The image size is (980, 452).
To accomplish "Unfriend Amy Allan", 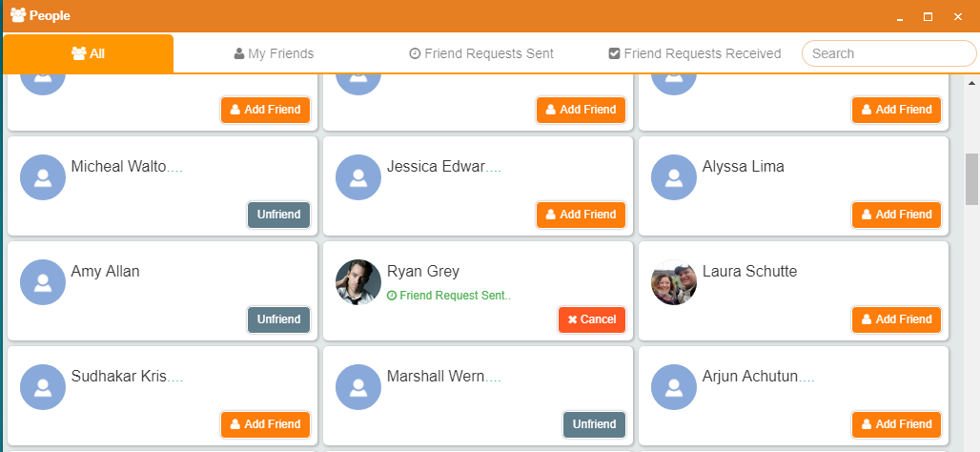I will tap(278, 319).
